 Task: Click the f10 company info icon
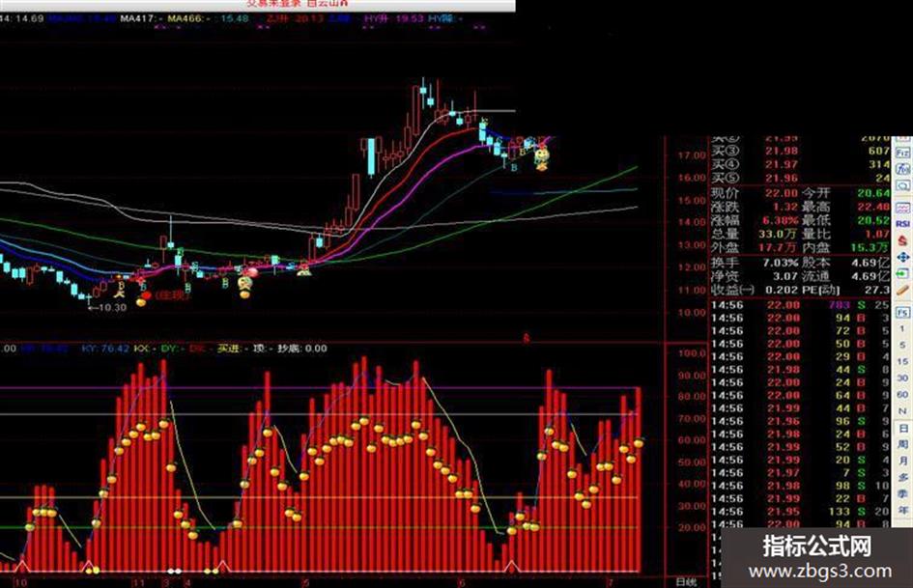tap(902, 169)
